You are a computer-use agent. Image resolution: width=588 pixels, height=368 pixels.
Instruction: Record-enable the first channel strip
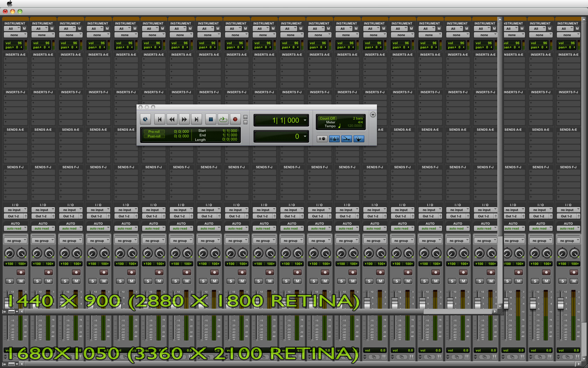[x=21, y=272]
